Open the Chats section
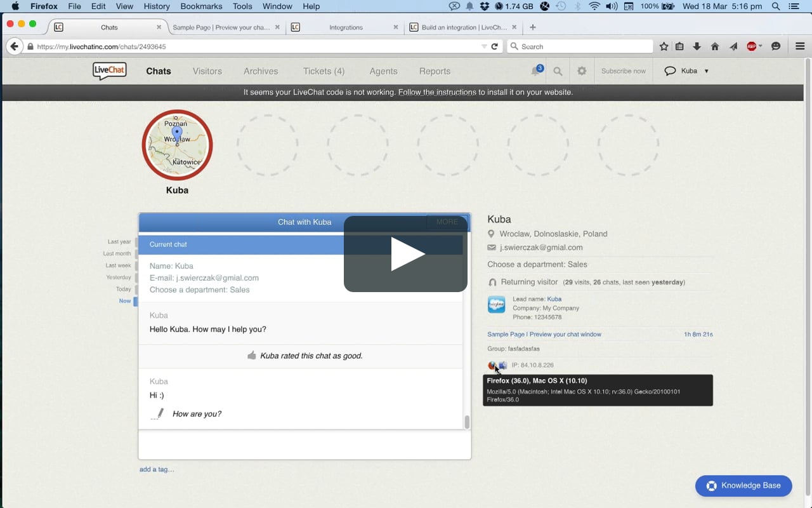The height and width of the screenshot is (508, 812). pyautogui.click(x=159, y=71)
